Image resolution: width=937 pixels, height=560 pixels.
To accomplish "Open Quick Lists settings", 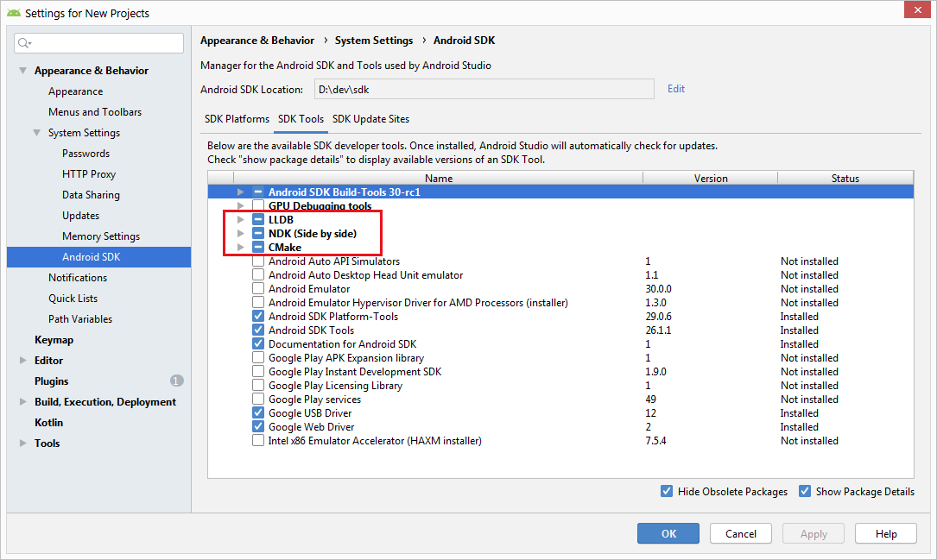I will coord(73,299).
